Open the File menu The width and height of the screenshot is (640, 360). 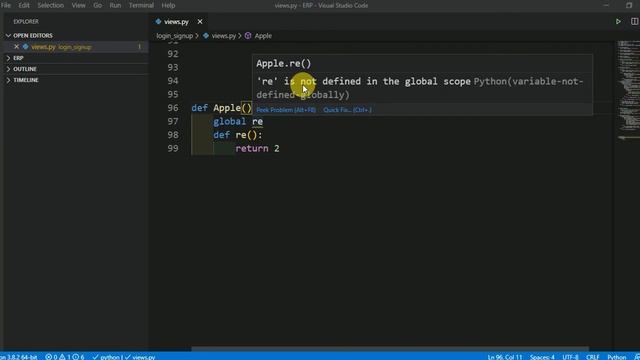pyautogui.click(x=6, y=5)
